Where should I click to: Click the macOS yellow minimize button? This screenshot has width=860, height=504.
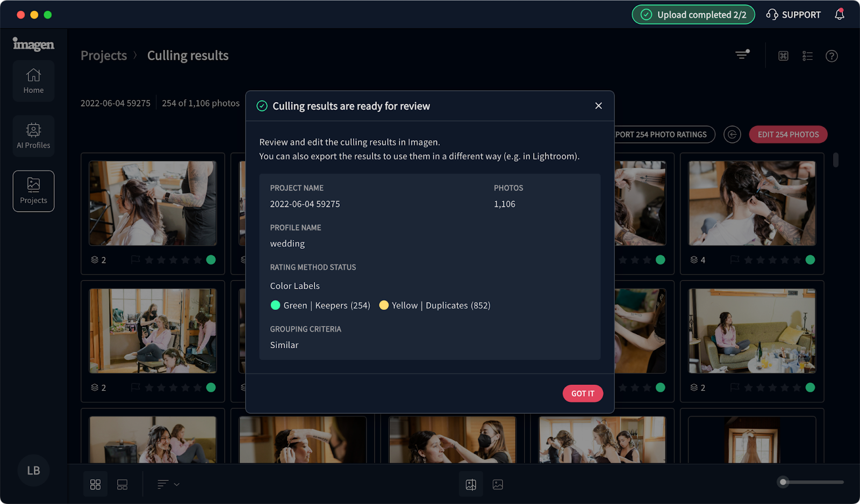point(34,15)
